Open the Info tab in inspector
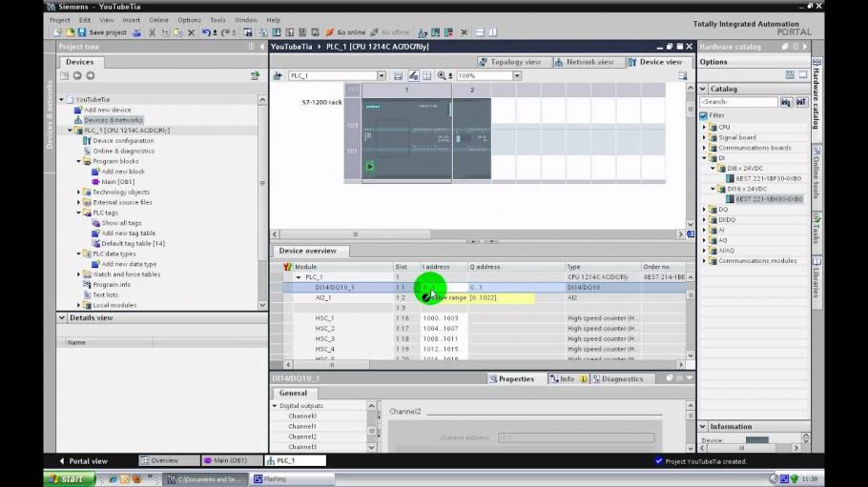 pyautogui.click(x=567, y=379)
